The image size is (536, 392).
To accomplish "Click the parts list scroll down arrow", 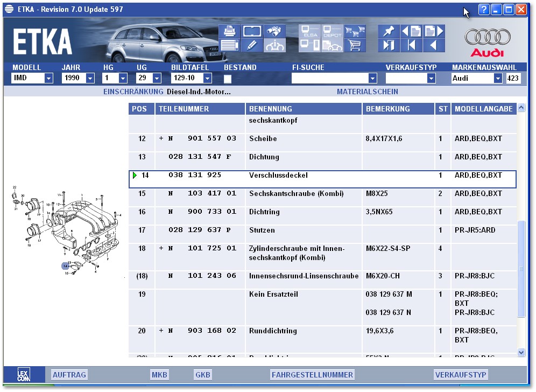I will pos(521,352).
